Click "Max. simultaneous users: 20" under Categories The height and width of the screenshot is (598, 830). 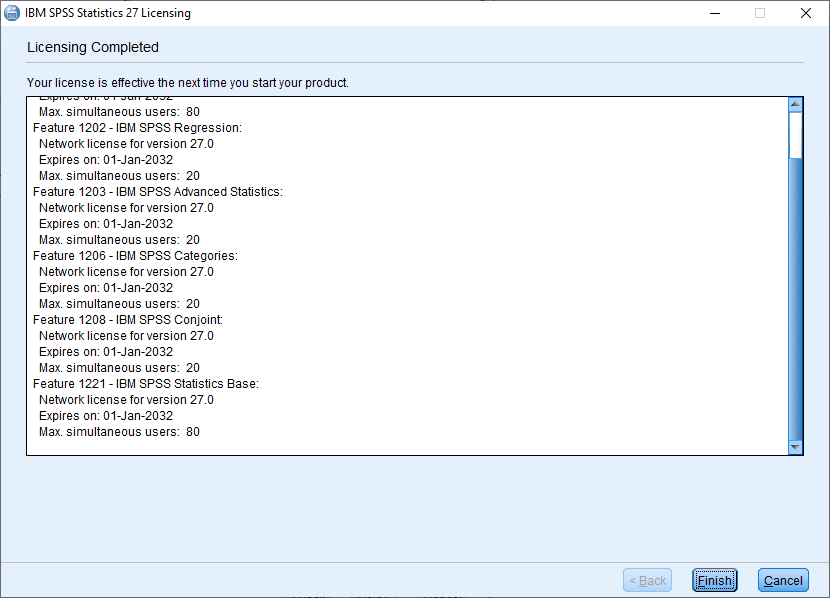(119, 304)
